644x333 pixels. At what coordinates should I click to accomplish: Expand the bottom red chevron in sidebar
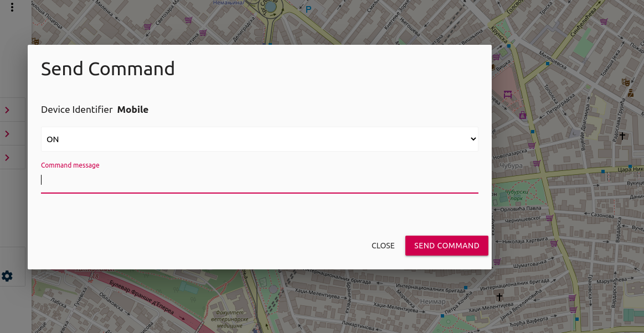tap(7, 158)
